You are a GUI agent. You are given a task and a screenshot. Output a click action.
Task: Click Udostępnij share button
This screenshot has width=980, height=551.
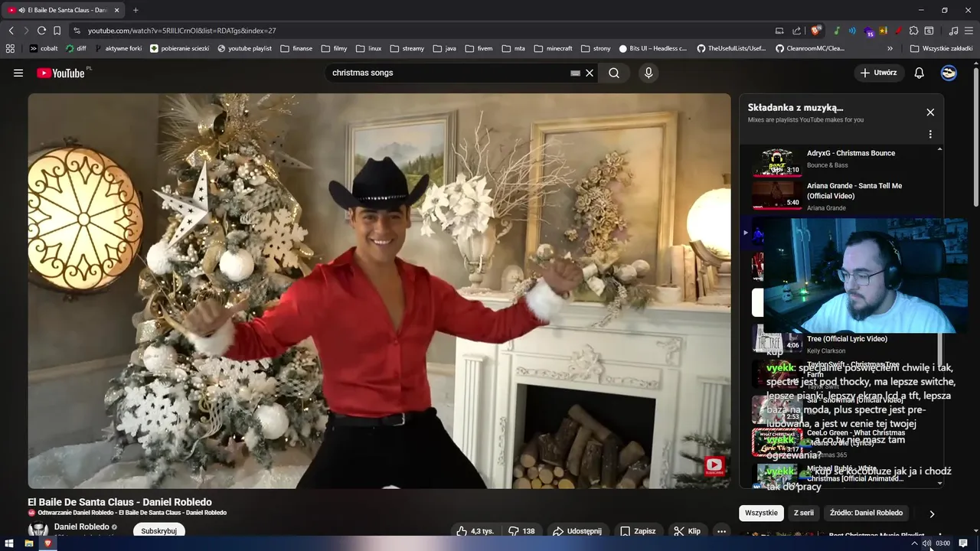click(577, 531)
